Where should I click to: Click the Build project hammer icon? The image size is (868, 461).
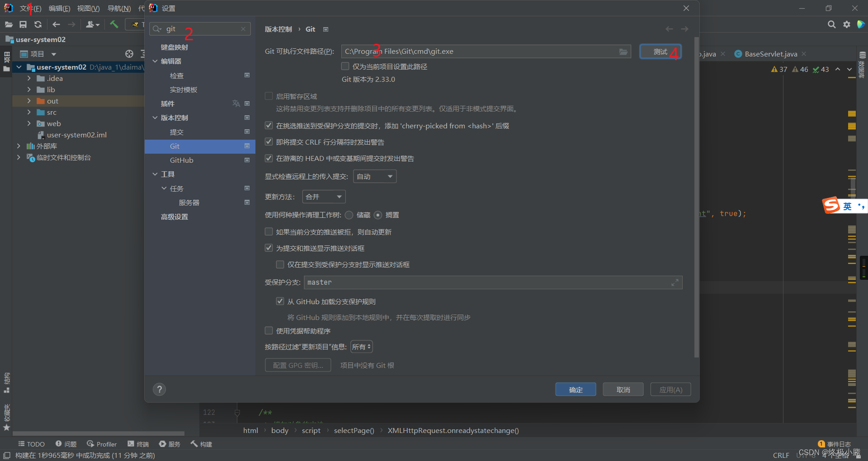[x=114, y=24]
